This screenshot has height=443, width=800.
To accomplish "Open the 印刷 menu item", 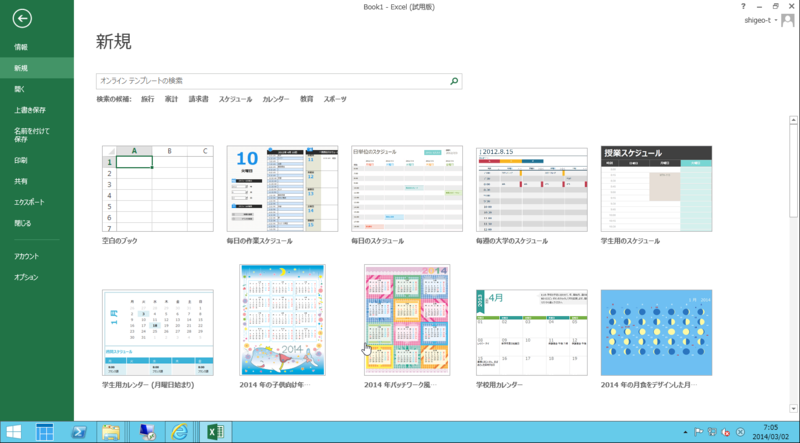I will click(37, 160).
